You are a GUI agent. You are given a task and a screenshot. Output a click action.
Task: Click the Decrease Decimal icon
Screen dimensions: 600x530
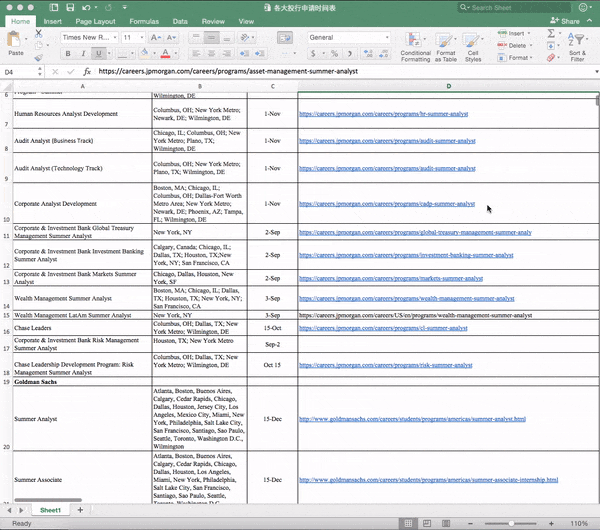coord(383,54)
